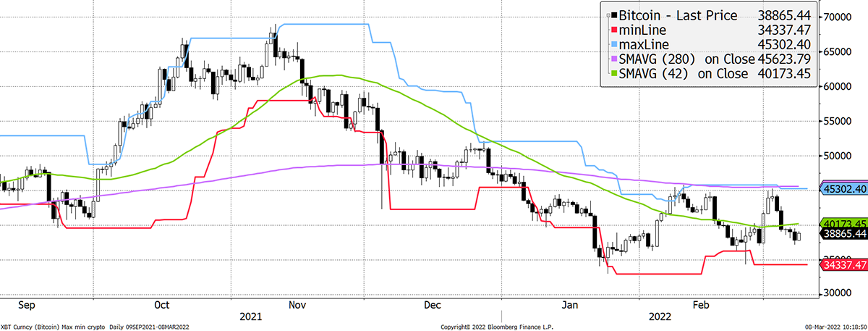Click the 45623.79 value in legend
Viewport: 868px width, 331px height.
786,59
